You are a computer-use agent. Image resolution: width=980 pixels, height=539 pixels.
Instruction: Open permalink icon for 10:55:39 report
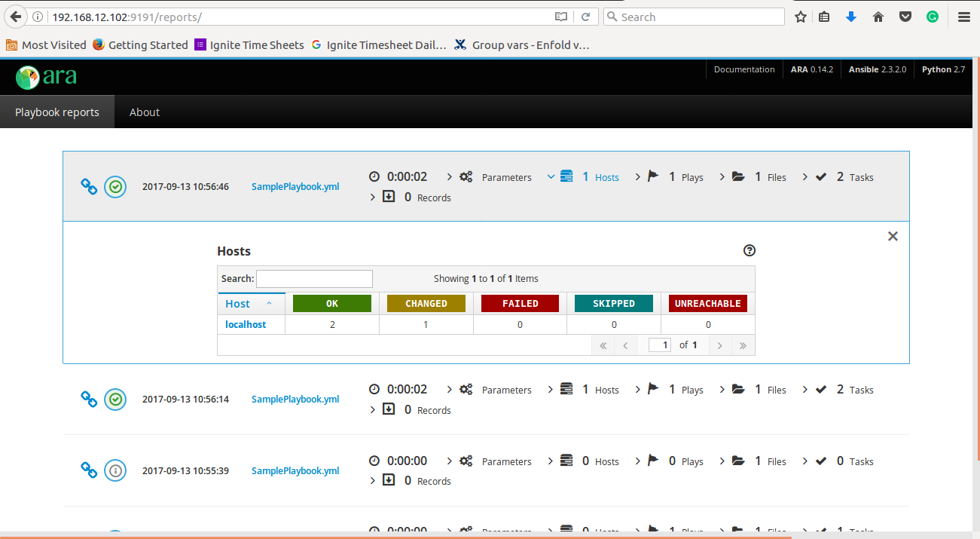click(89, 470)
